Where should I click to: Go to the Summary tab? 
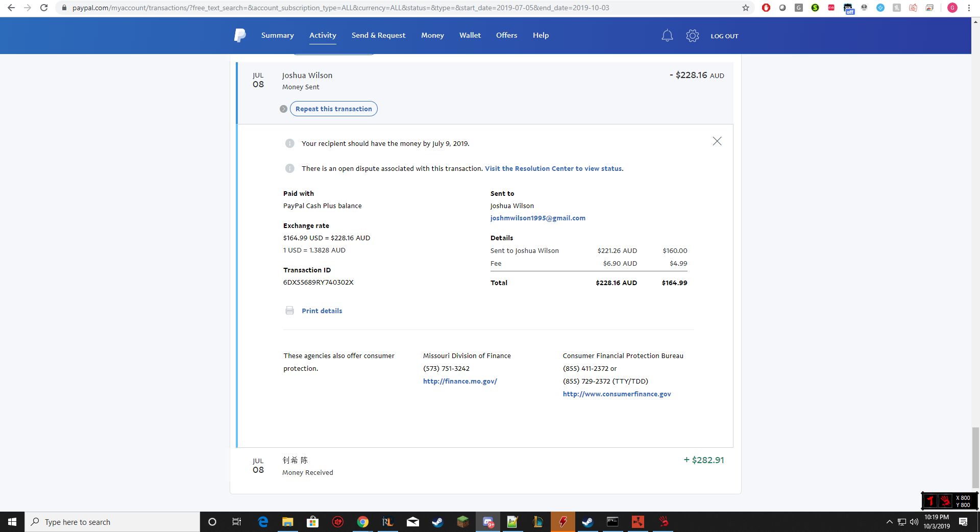[278, 35]
